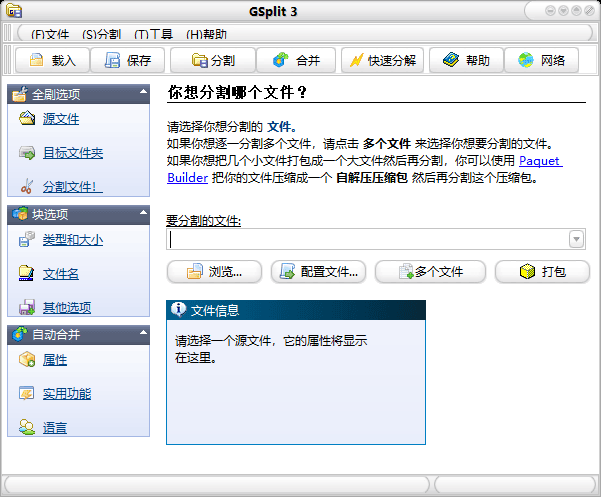
Task: Click the toolbar grip handle
Action: 7,60
